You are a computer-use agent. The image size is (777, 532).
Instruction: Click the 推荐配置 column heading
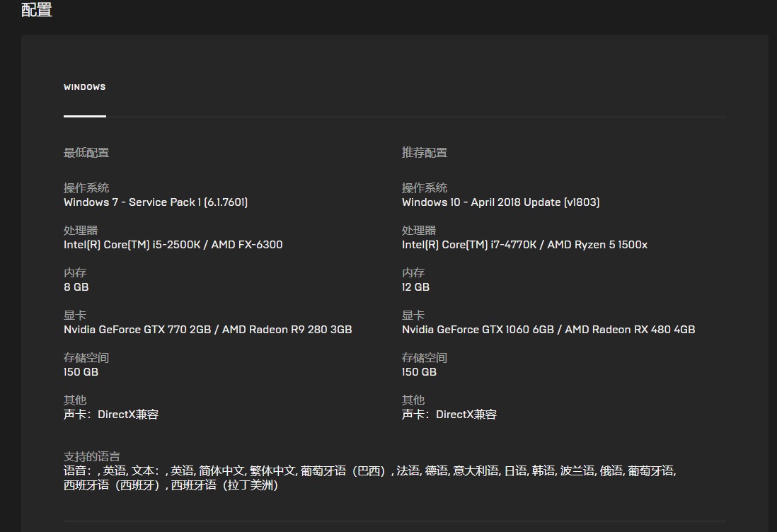pyautogui.click(x=425, y=153)
